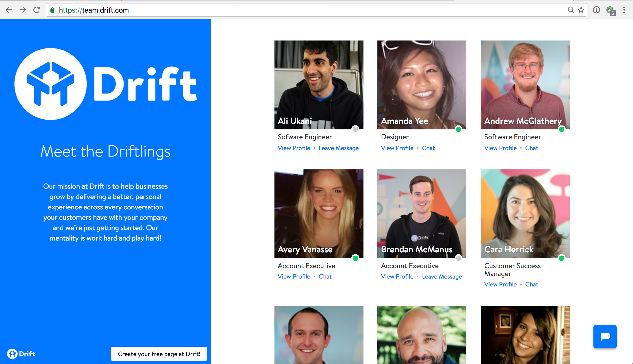633x364 pixels.
Task: Open the green extension with 5 badge
Action: 611,11
